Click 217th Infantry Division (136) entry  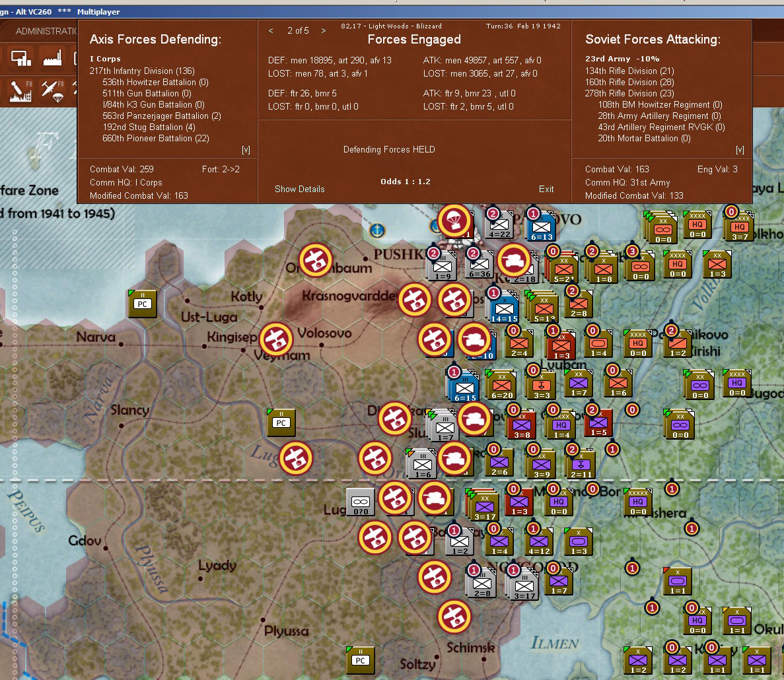[142, 71]
